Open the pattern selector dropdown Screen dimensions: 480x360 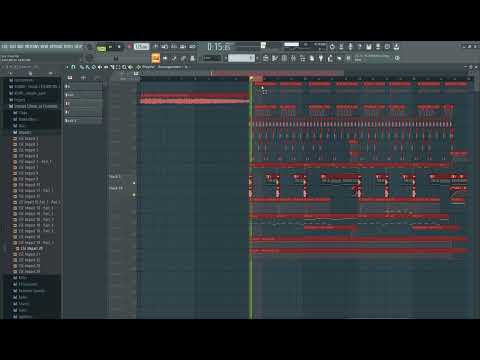[241, 58]
